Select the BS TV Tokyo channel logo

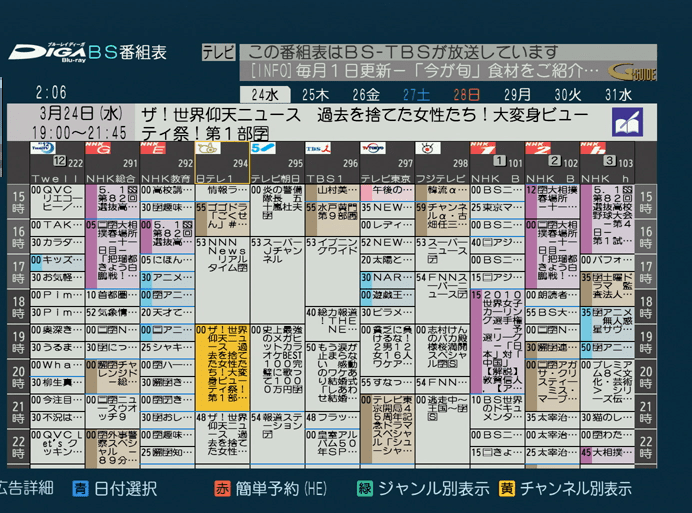(373, 148)
